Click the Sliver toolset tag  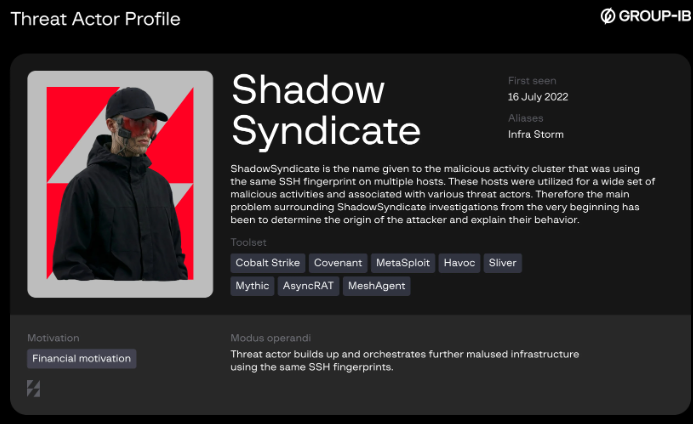(x=503, y=263)
